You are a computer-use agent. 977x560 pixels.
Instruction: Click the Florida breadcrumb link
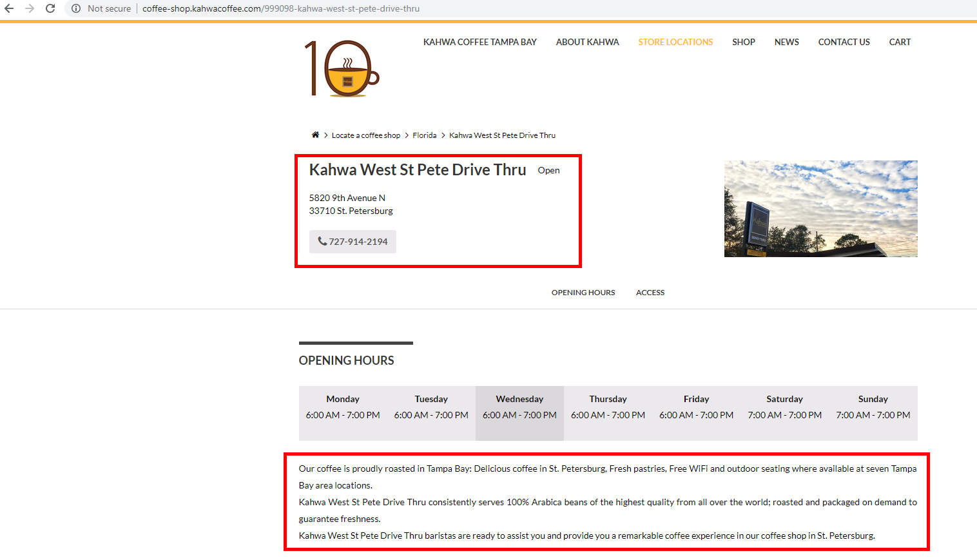point(424,135)
